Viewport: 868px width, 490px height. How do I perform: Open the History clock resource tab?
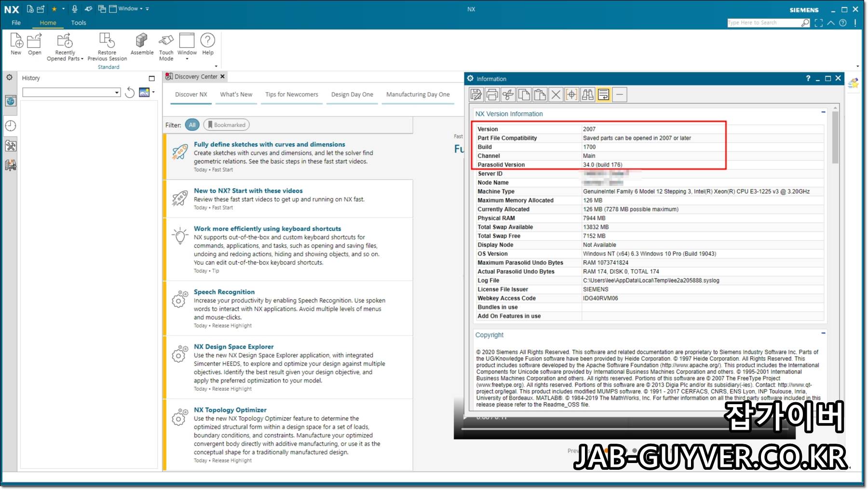click(x=11, y=126)
